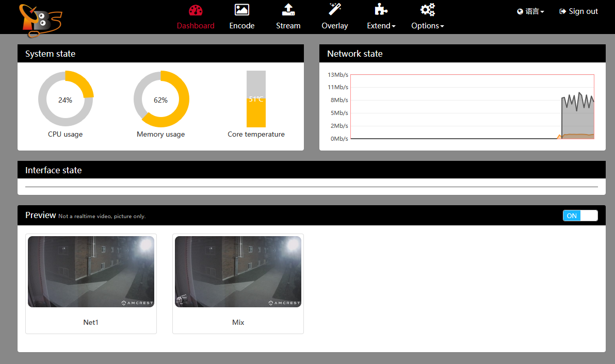The width and height of the screenshot is (615, 364).
Task: Click the Overlay magic wand icon
Action: click(334, 9)
